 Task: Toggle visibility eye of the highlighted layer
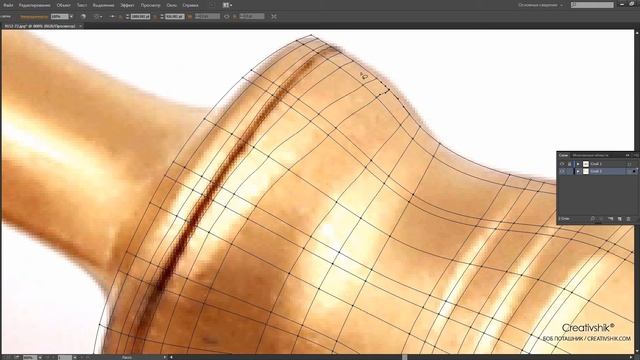(x=562, y=171)
